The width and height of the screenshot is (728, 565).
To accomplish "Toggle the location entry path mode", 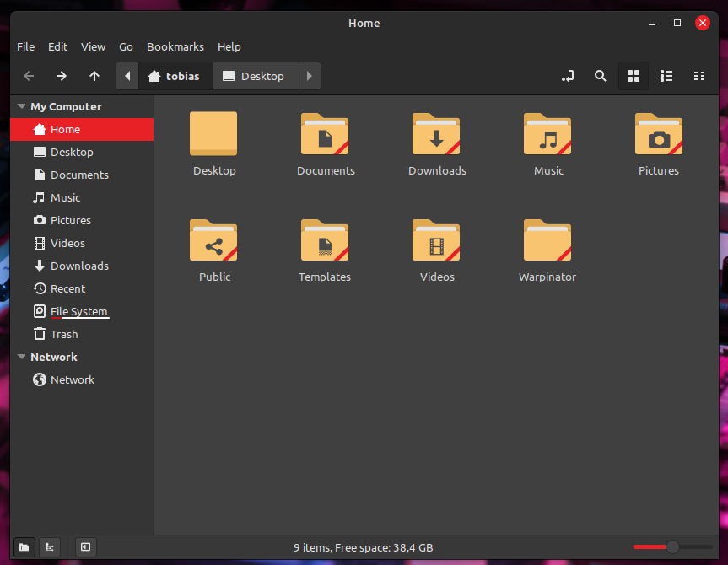I will 568,76.
